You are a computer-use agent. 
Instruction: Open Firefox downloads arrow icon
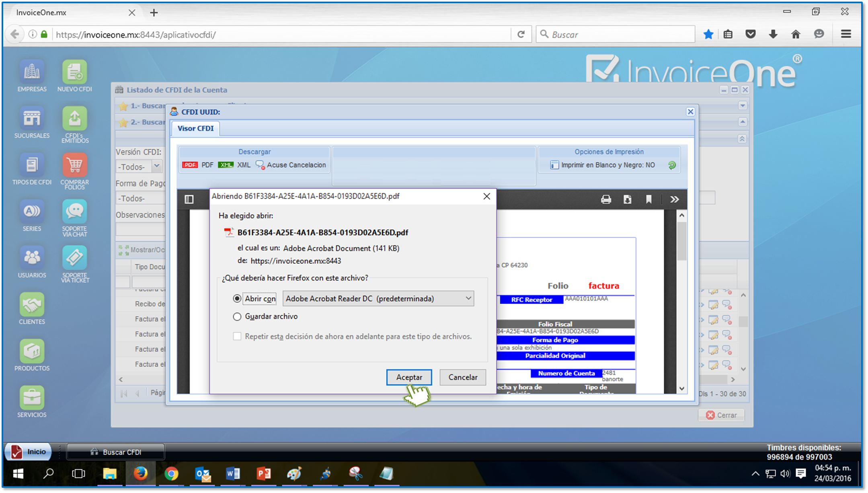coord(773,34)
